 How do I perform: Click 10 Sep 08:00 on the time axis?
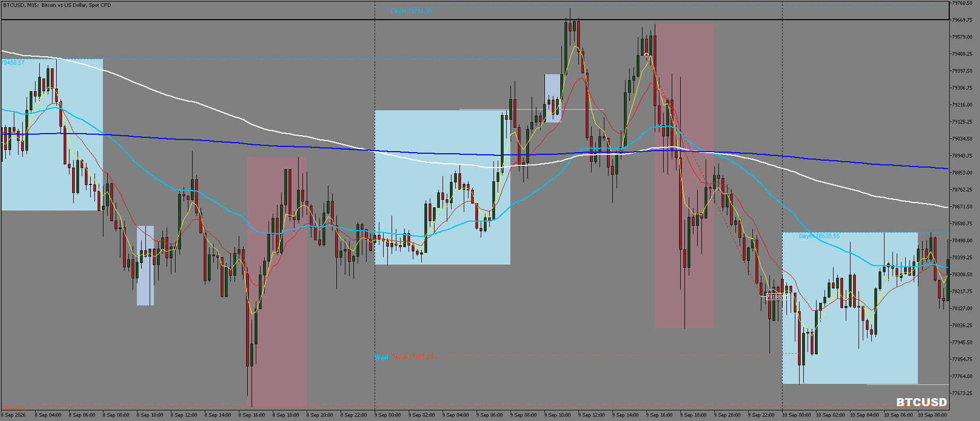coord(932,415)
